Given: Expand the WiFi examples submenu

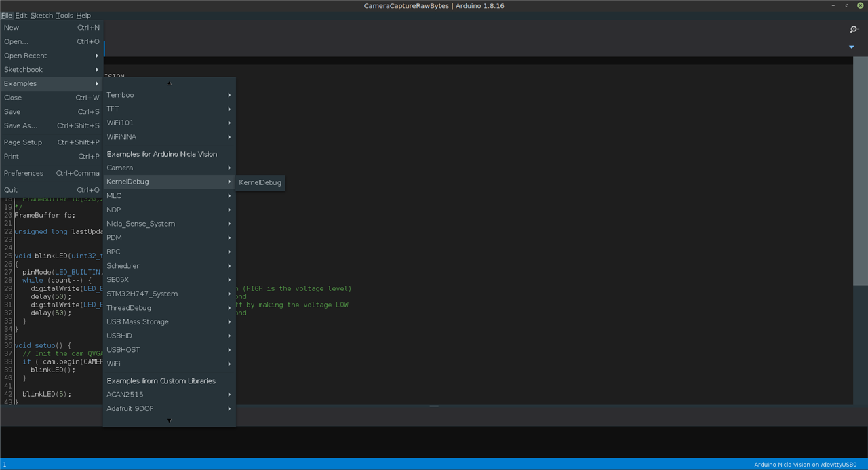Looking at the screenshot, I should coord(169,364).
